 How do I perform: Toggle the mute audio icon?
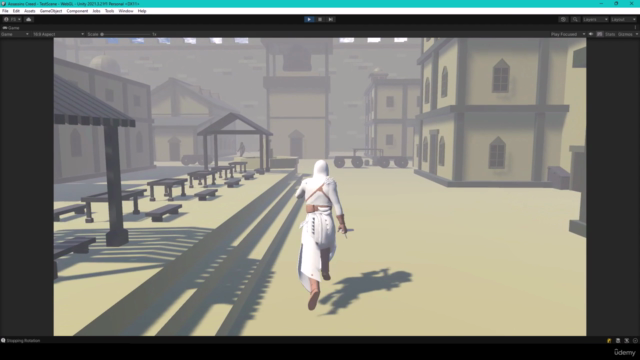point(591,34)
